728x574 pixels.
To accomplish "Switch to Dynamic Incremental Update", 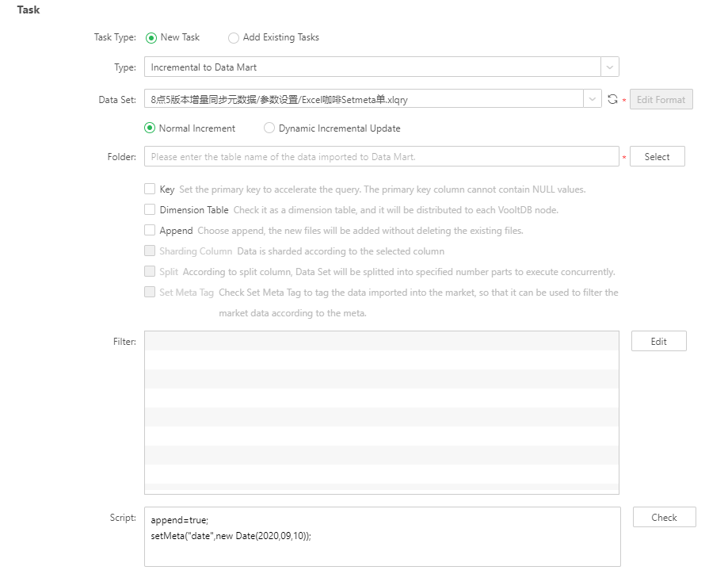I will coord(269,128).
